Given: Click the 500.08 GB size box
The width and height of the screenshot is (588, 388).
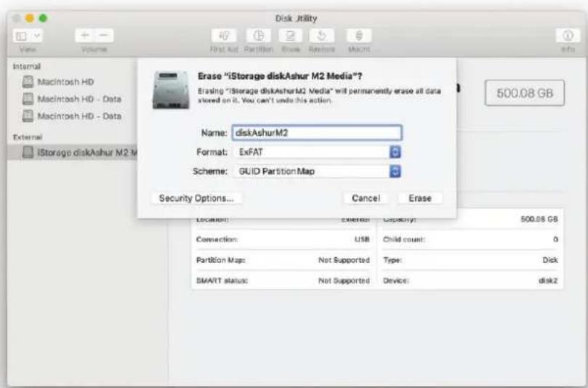Looking at the screenshot, I should pyautogui.click(x=525, y=93).
